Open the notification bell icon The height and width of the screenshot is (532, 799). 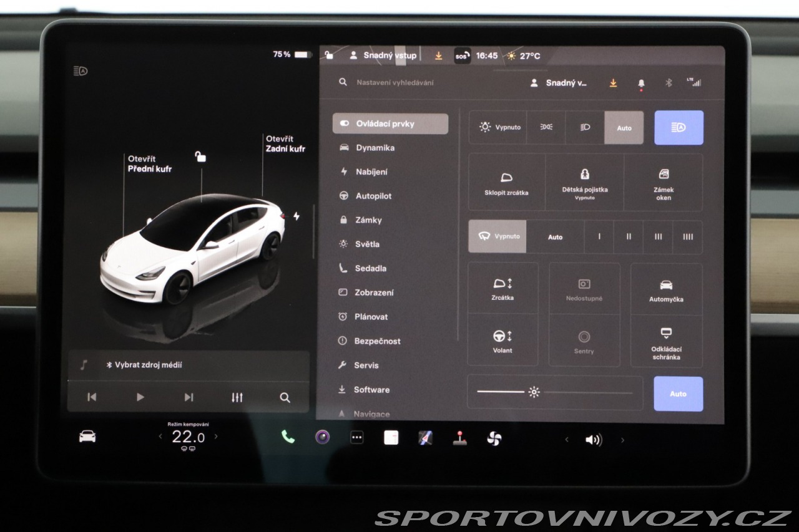641,83
